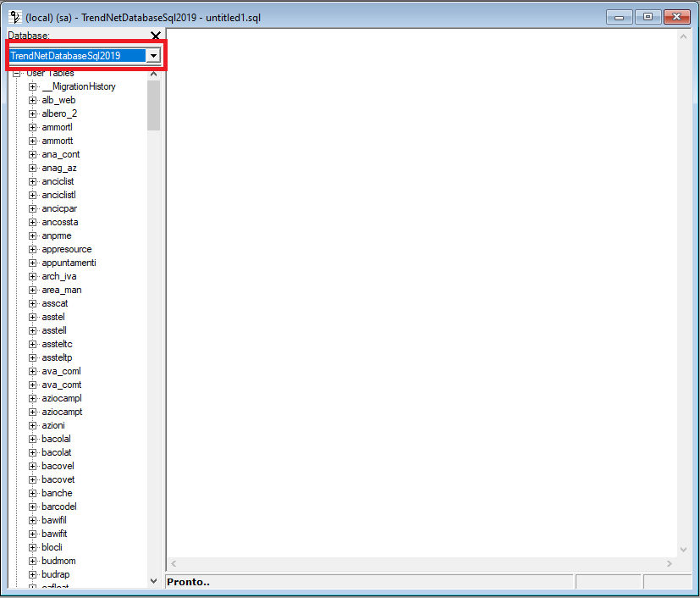700x598 pixels.
Task: Select the asstel table
Action: pos(53,317)
